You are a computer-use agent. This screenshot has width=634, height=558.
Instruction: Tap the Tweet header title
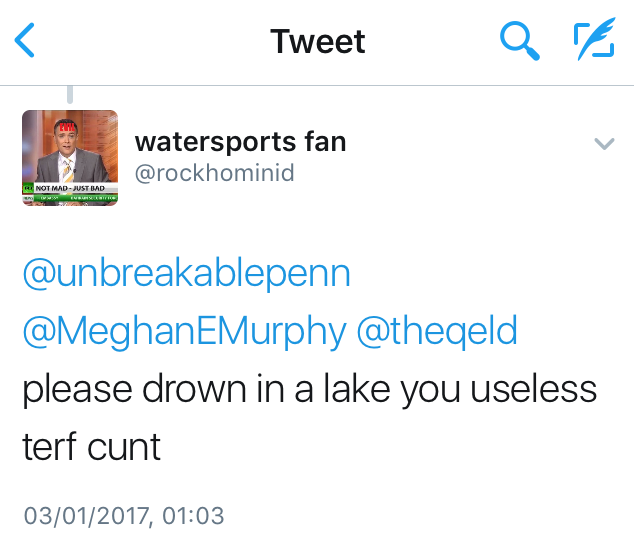click(318, 41)
